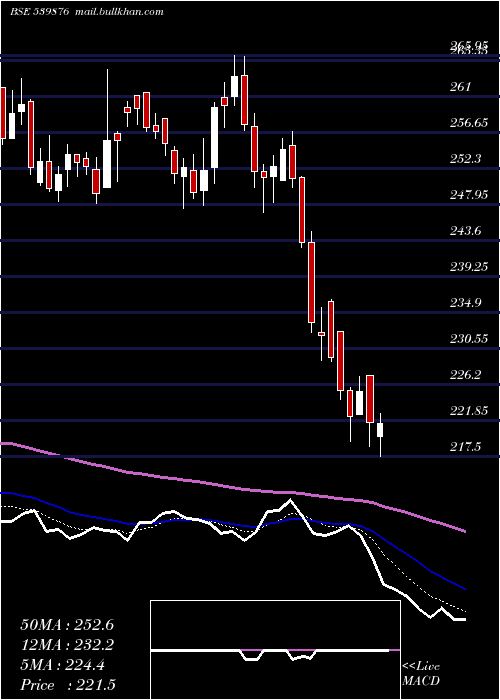500x700 pixels.
Task: Click the 217.5 price level label
Action: tap(466, 447)
